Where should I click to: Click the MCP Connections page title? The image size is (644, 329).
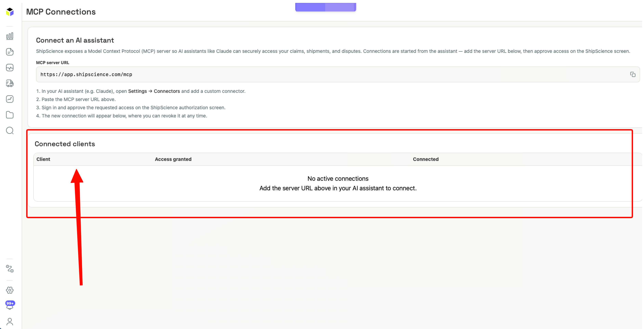[x=61, y=12]
